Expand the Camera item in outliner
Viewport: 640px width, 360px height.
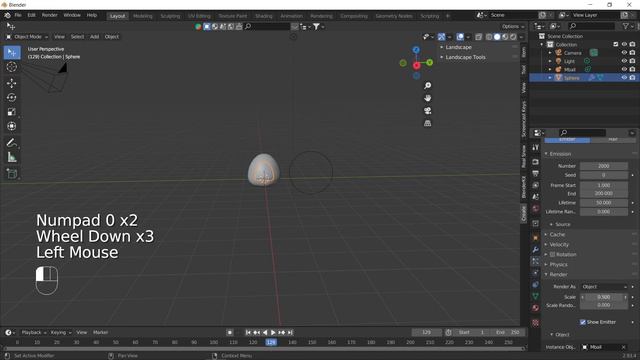coord(550,53)
